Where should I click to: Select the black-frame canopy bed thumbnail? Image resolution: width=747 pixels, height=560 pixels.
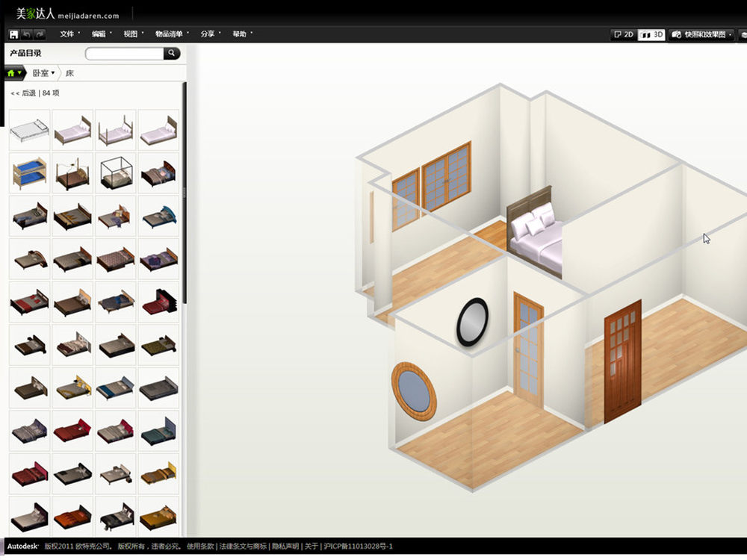tap(116, 173)
